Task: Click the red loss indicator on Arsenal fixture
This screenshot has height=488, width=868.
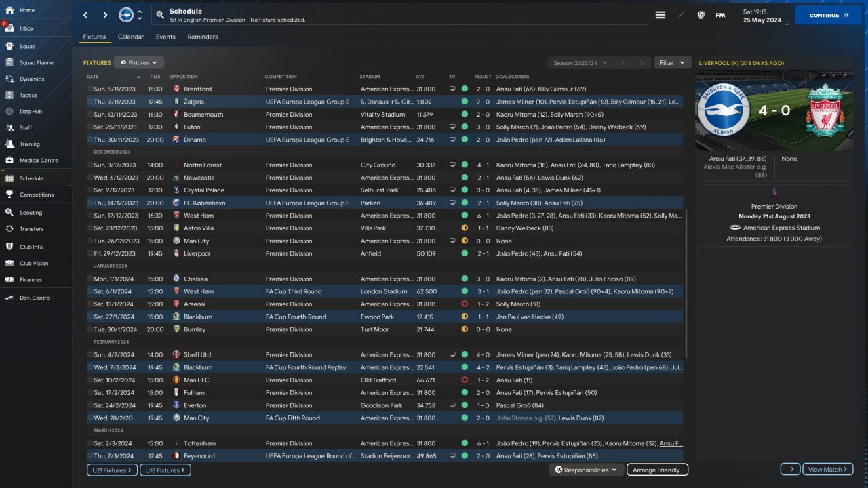Action: pyautogui.click(x=465, y=304)
